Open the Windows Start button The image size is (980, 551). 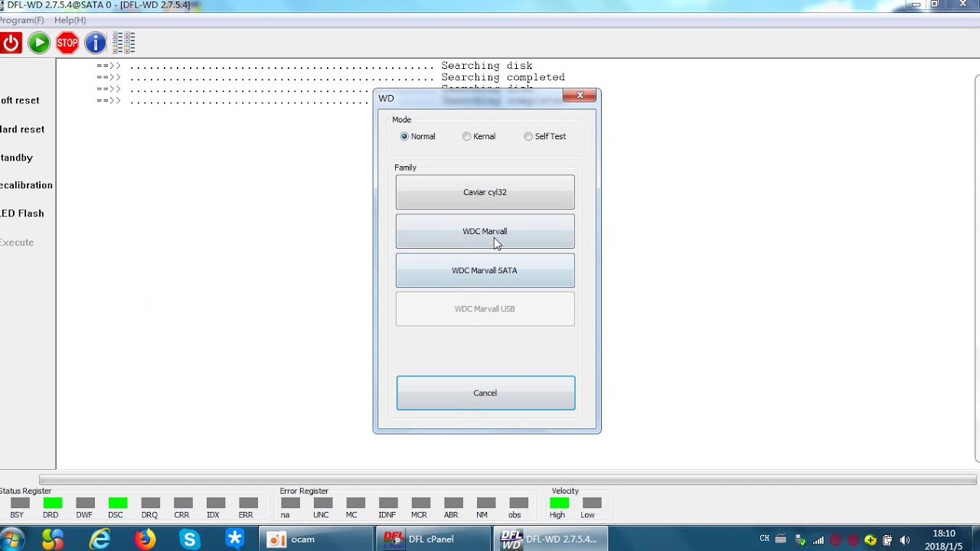tap(11, 539)
